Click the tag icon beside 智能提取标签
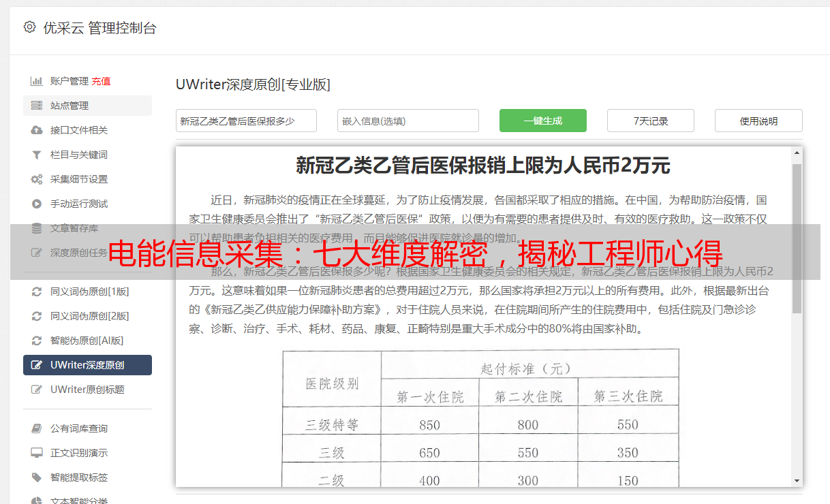 37,477
